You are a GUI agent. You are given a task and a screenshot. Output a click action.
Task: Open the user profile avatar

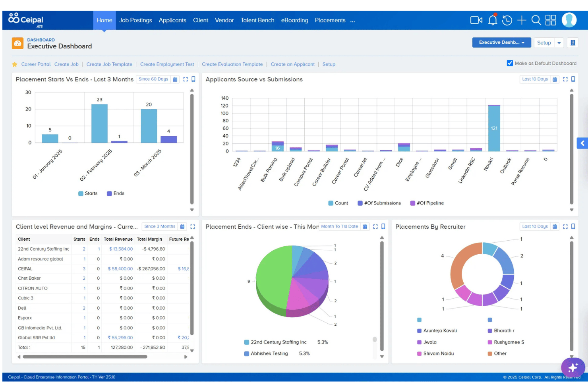click(x=569, y=20)
